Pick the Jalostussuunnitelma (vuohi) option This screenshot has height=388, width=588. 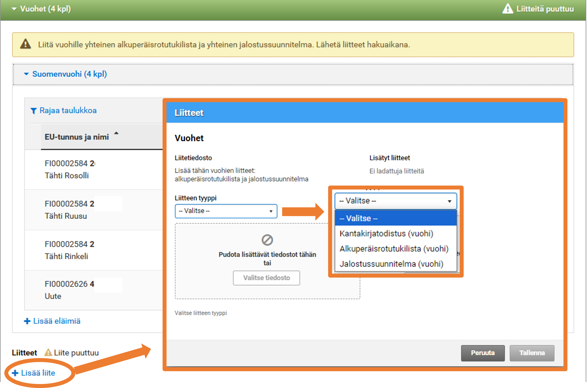391,264
